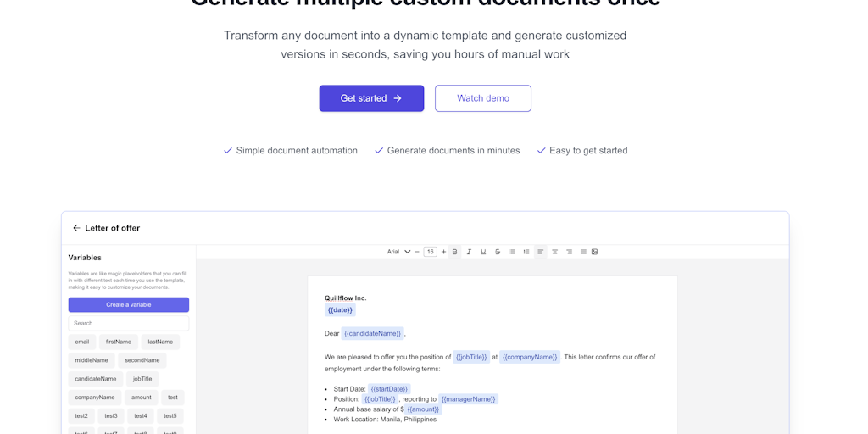The image size is (868, 434).
Task: Insert a bulleted list
Action: [512, 252]
